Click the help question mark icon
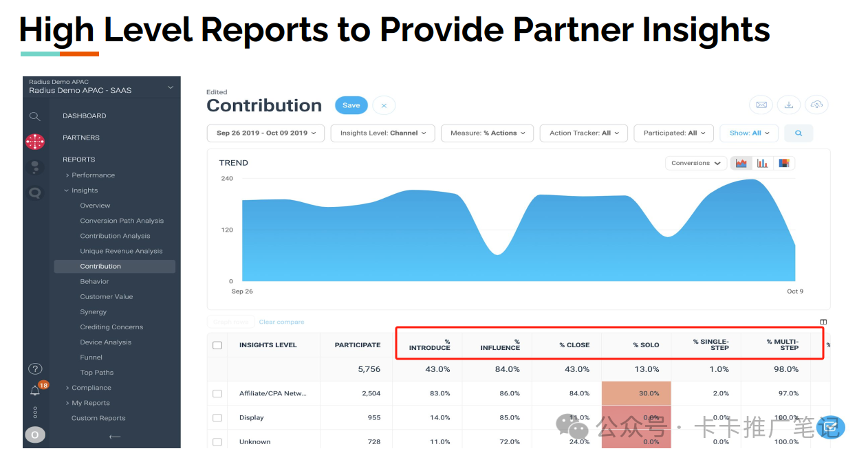The image size is (868, 462). click(x=35, y=369)
